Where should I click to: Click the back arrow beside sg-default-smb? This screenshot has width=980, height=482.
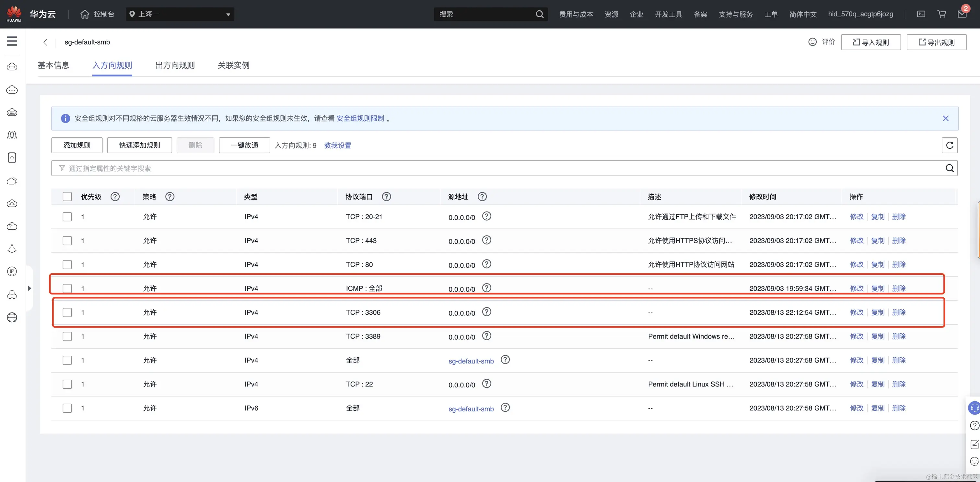pos(45,42)
